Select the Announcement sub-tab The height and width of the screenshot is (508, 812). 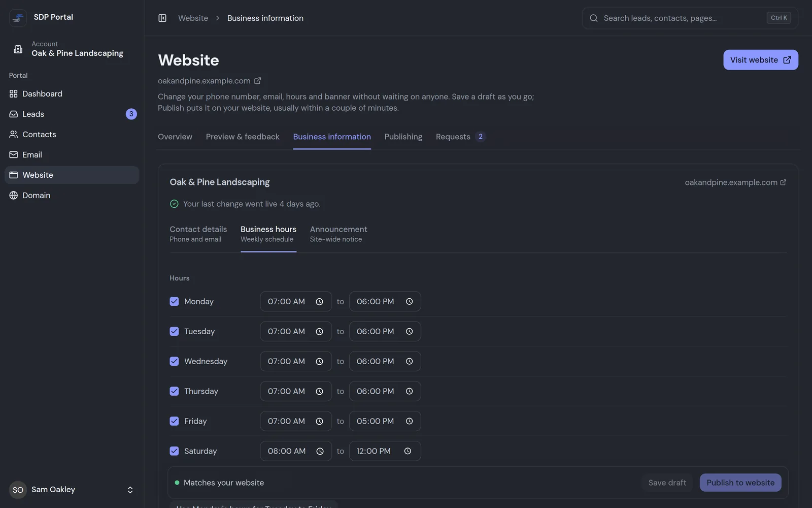(x=339, y=234)
